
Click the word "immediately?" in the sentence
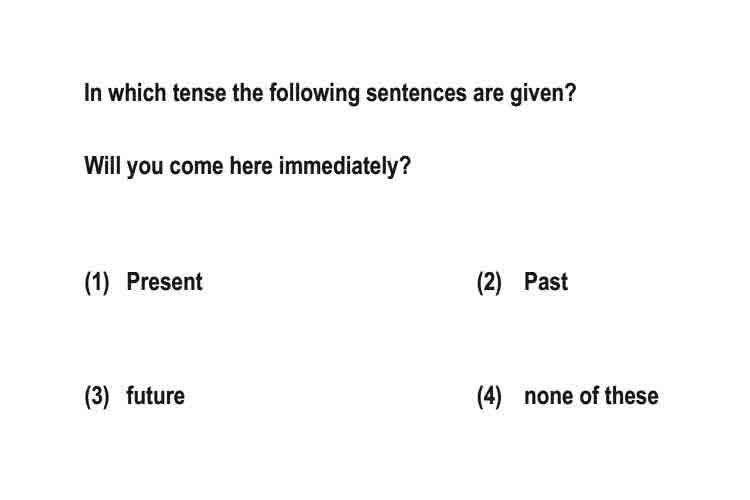pos(345,167)
